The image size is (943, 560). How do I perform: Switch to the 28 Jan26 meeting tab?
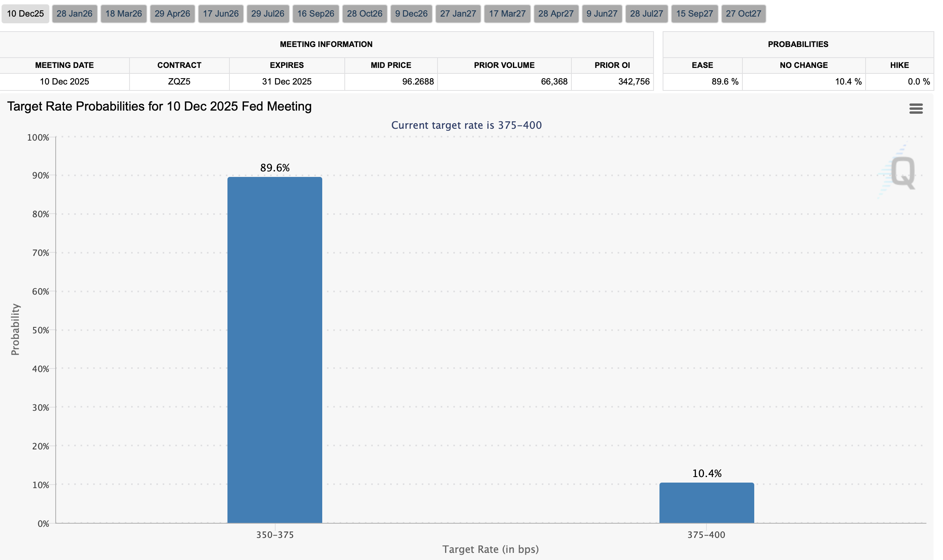coord(74,14)
